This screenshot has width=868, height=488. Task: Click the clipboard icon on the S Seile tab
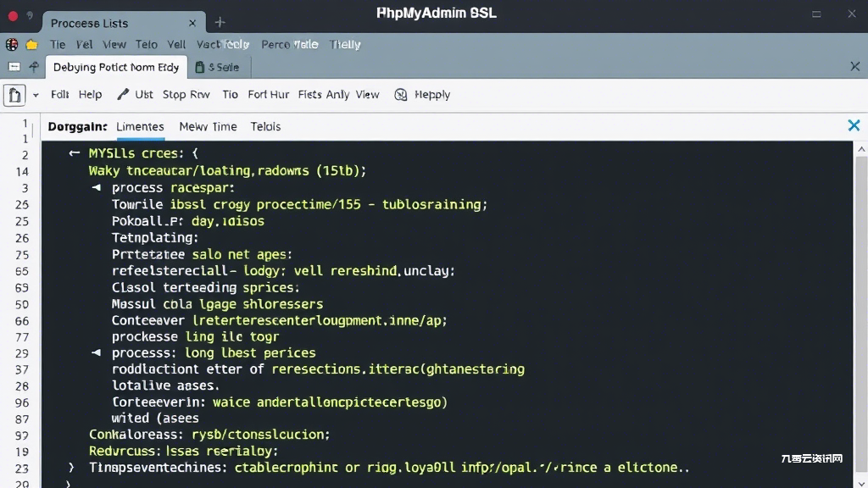(x=200, y=67)
